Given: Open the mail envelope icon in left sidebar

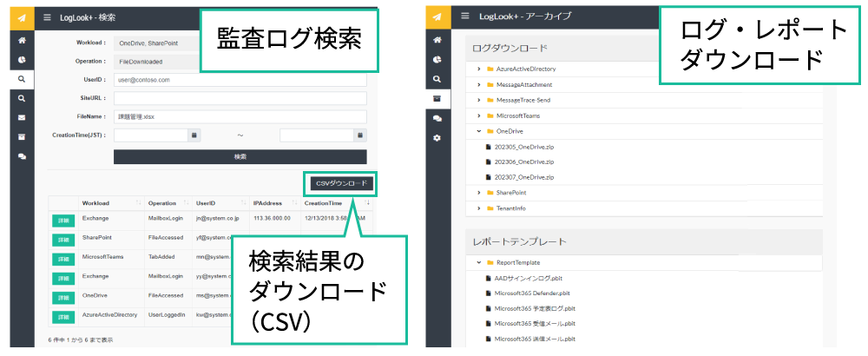Looking at the screenshot, I should (22, 117).
